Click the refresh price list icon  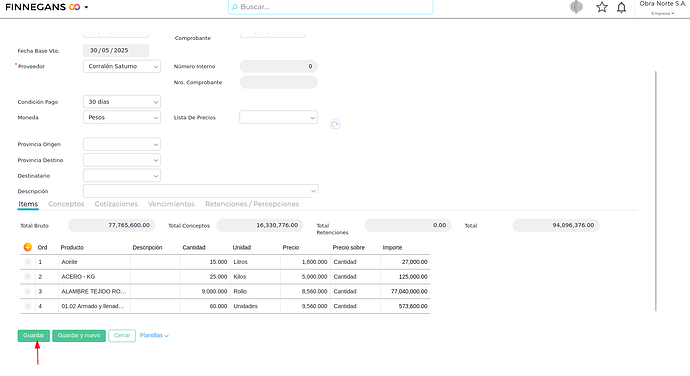(x=335, y=124)
